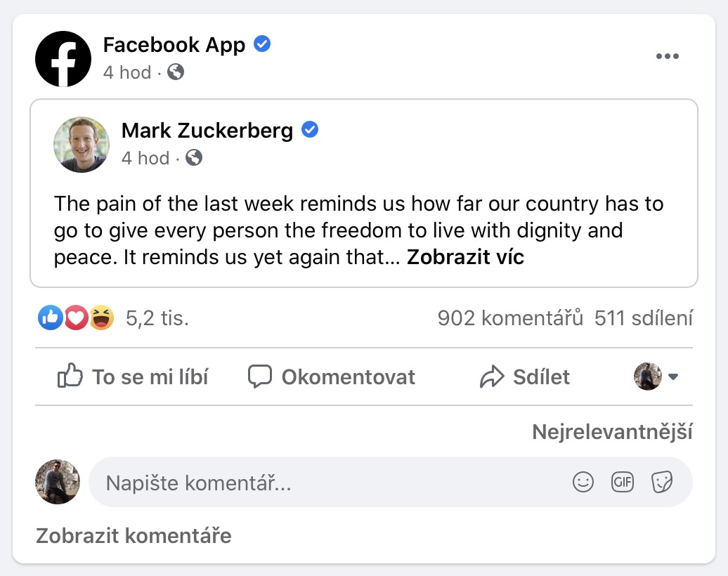Click "Zobrazit komentáře" to show comments

pos(134,536)
